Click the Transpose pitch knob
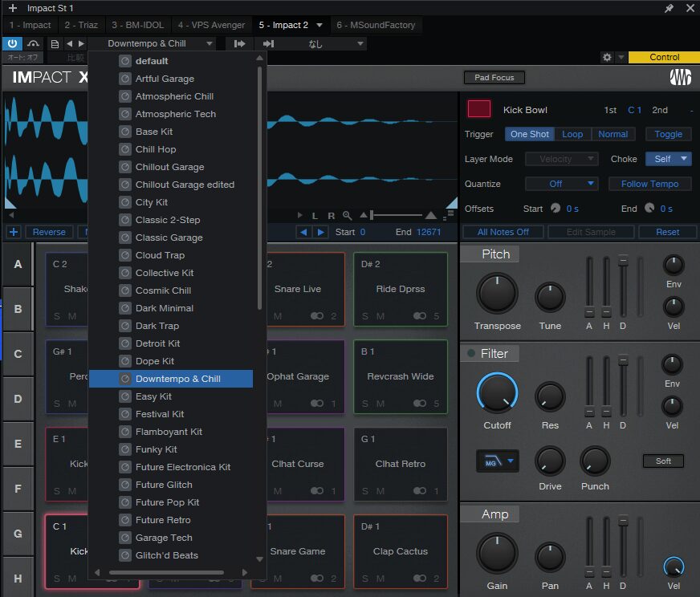This screenshot has height=597, width=700. [497, 294]
